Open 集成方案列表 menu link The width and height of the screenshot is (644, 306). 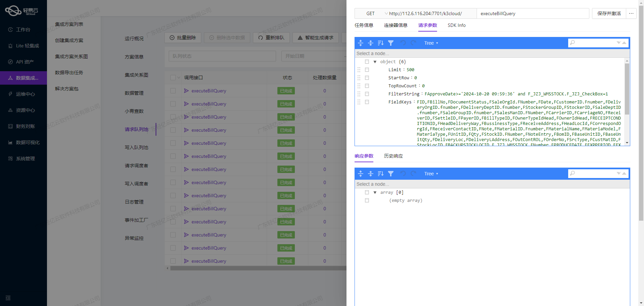coord(69,24)
